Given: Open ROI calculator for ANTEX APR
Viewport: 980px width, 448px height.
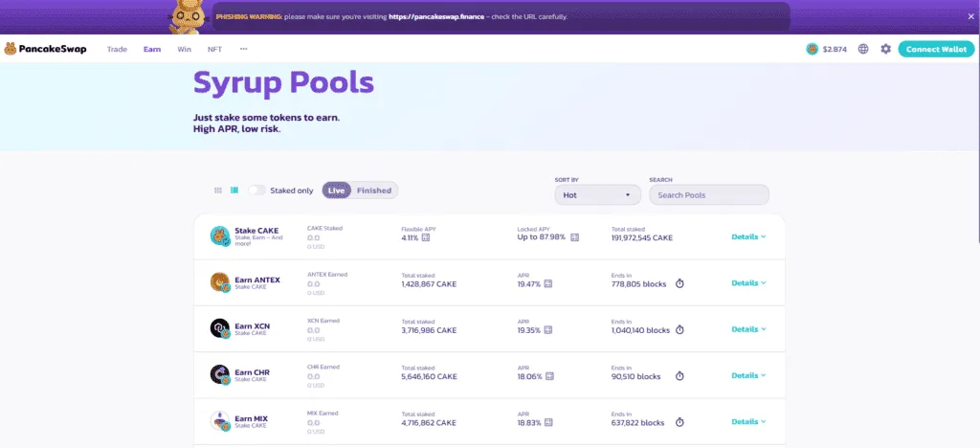Looking at the screenshot, I should tap(549, 283).
